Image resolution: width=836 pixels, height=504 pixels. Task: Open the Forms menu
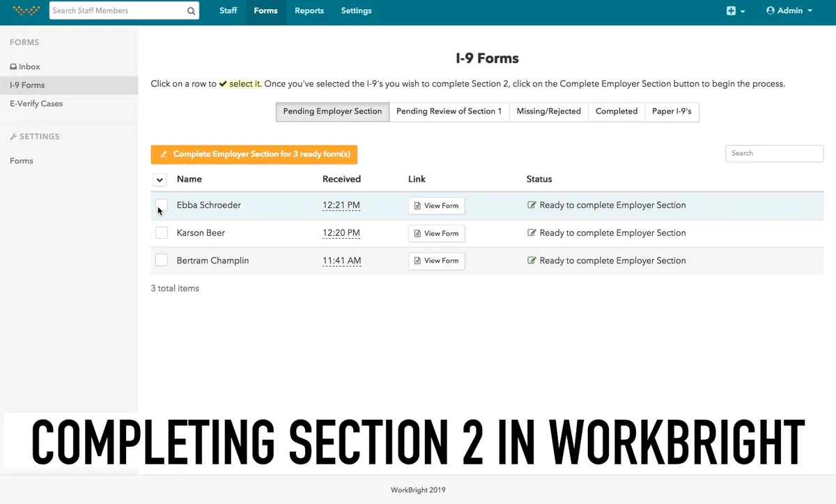265,11
